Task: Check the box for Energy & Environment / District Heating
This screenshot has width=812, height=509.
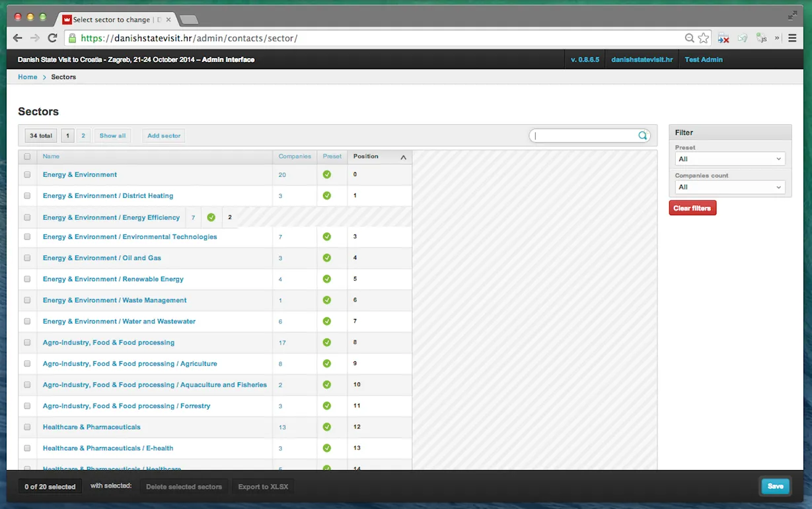Action: [27, 196]
